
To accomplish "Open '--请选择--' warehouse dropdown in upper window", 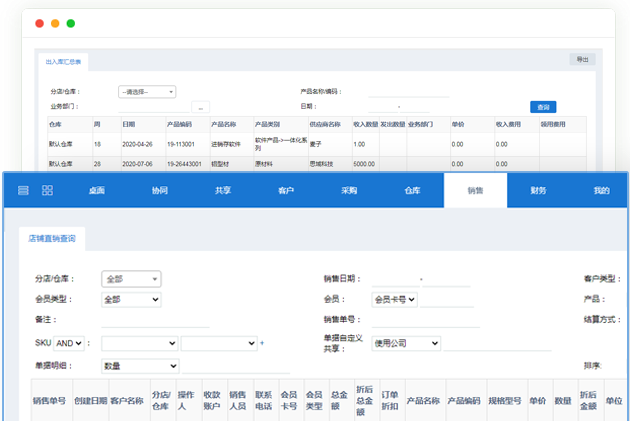I will click(147, 92).
